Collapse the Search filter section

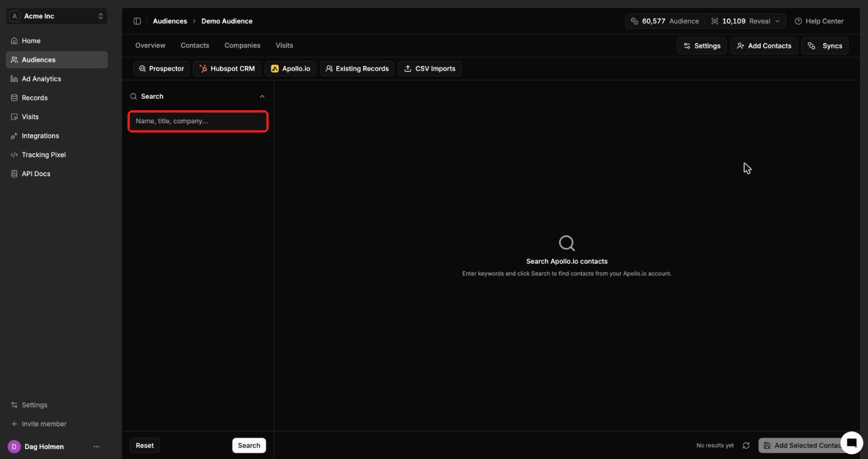click(x=262, y=96)
